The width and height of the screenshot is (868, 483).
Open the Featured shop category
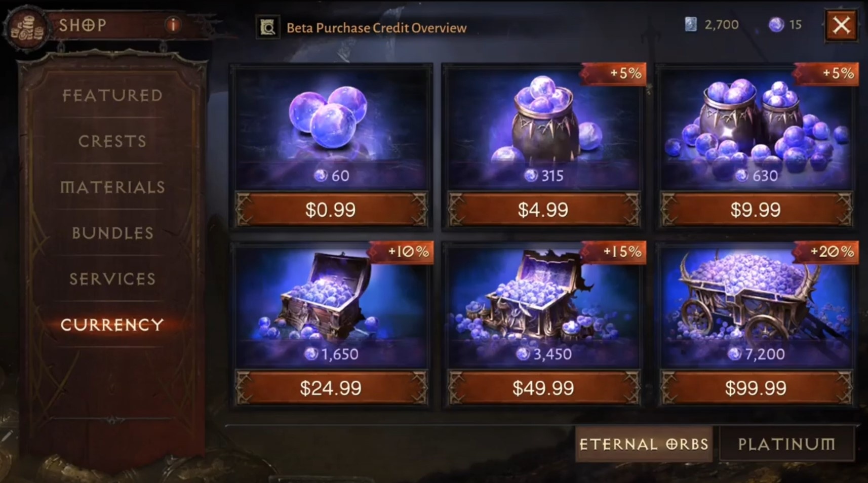[x=112, y=95]
